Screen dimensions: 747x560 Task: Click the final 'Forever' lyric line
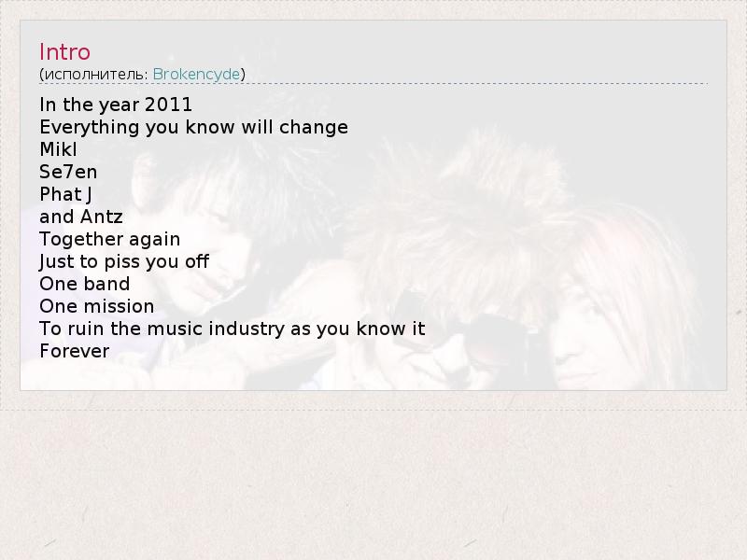coord(75,351)
